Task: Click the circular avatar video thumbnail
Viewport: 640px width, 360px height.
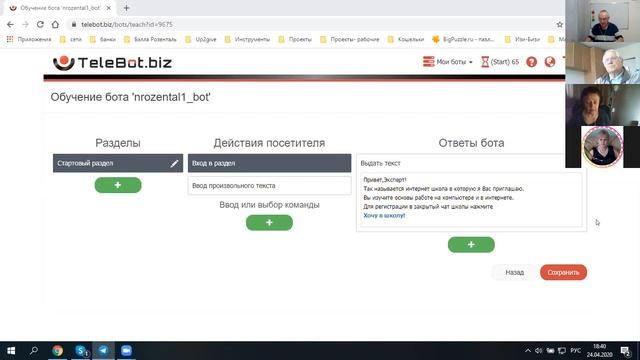Action: pos(602,147)
